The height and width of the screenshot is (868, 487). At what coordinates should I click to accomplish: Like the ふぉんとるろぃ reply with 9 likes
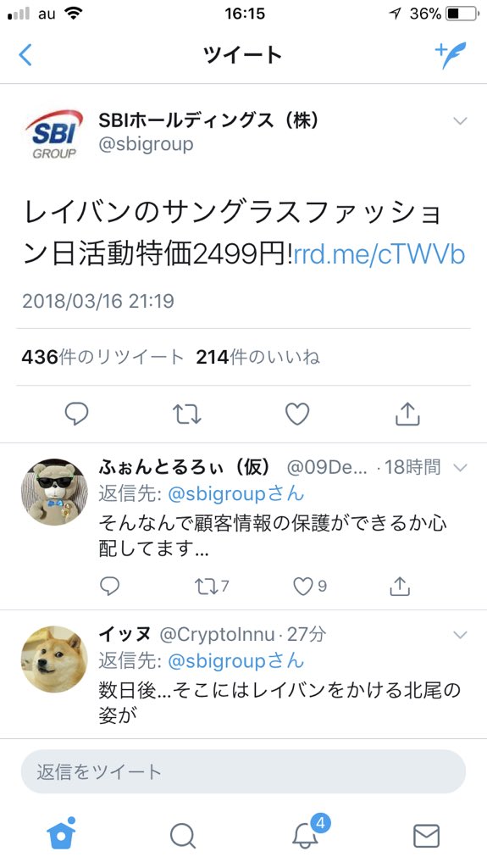click(x=309, y=587)
